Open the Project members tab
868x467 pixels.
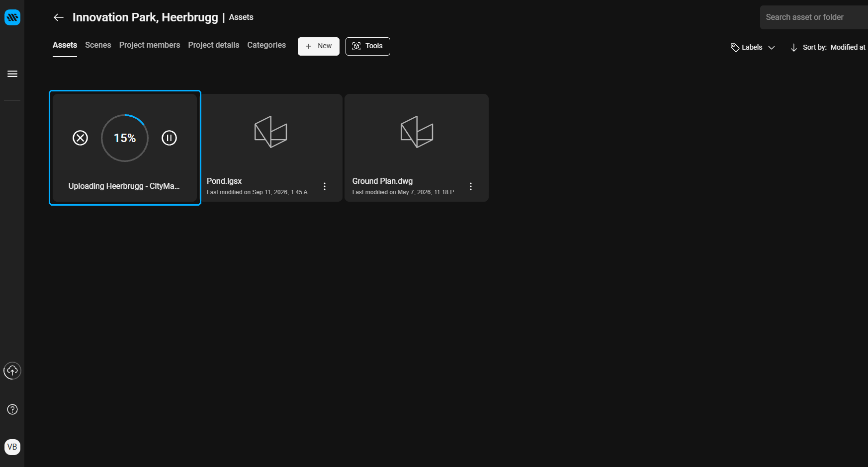click(150, 45)
